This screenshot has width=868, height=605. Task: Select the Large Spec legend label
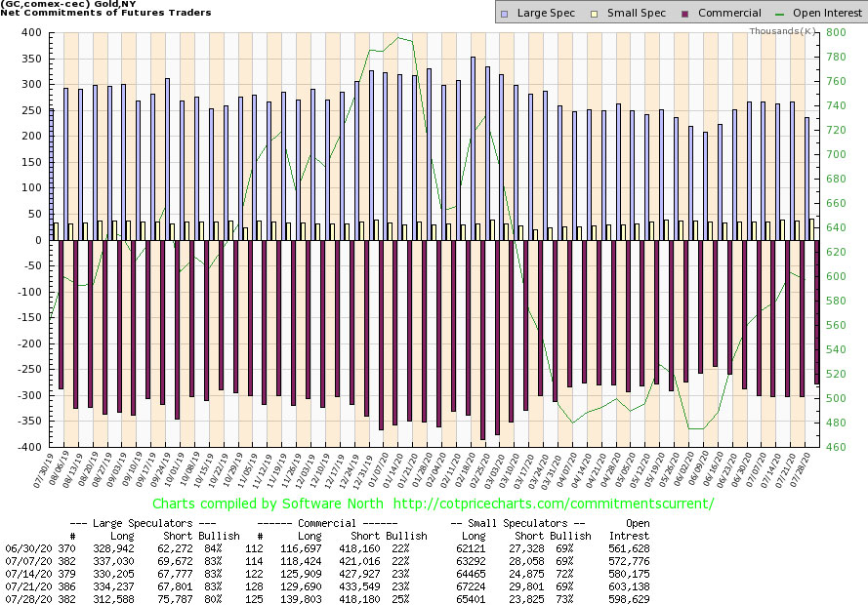click(546, 13)
